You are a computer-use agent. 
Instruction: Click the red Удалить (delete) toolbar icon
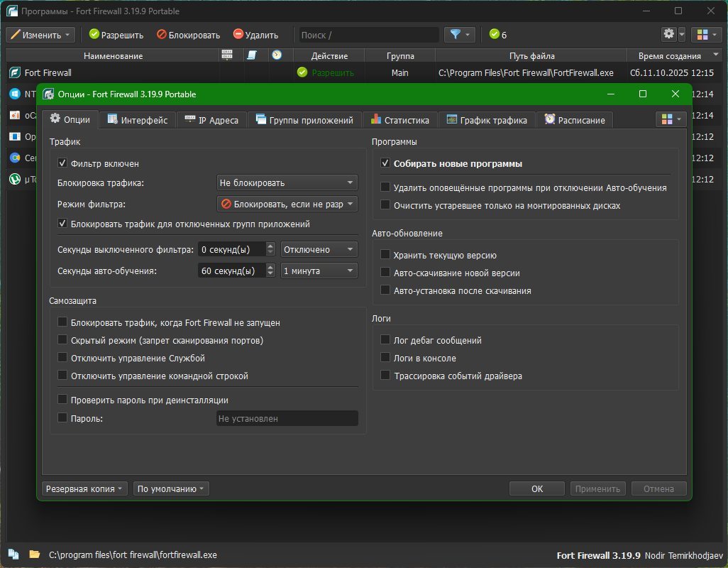pyautogui.click(x=238, y=35)
